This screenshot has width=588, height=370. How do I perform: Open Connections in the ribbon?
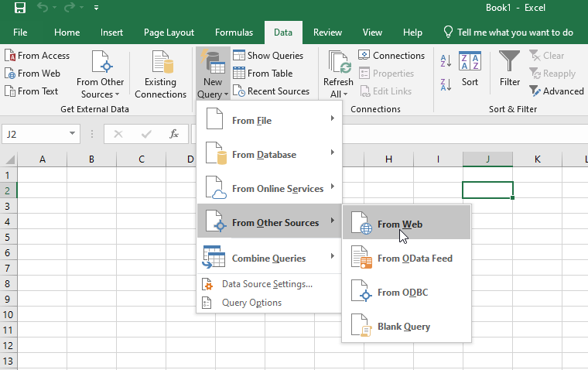391,56
